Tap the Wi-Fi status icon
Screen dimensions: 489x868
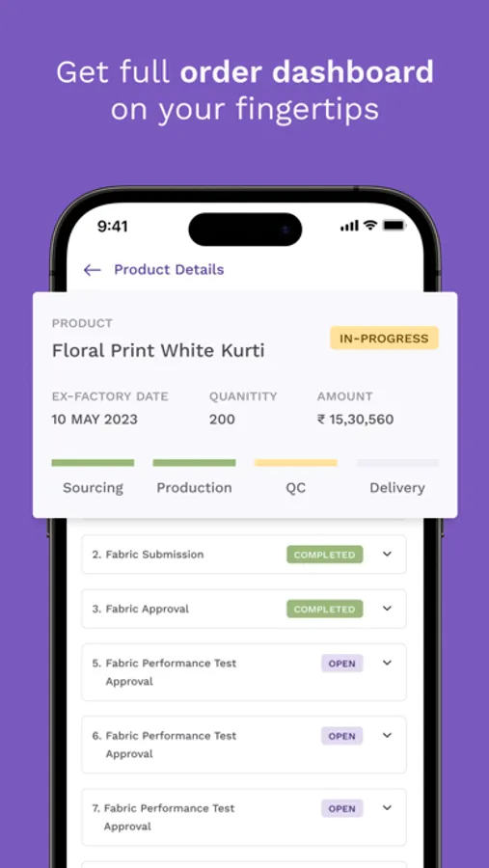[x=369, y=226]
